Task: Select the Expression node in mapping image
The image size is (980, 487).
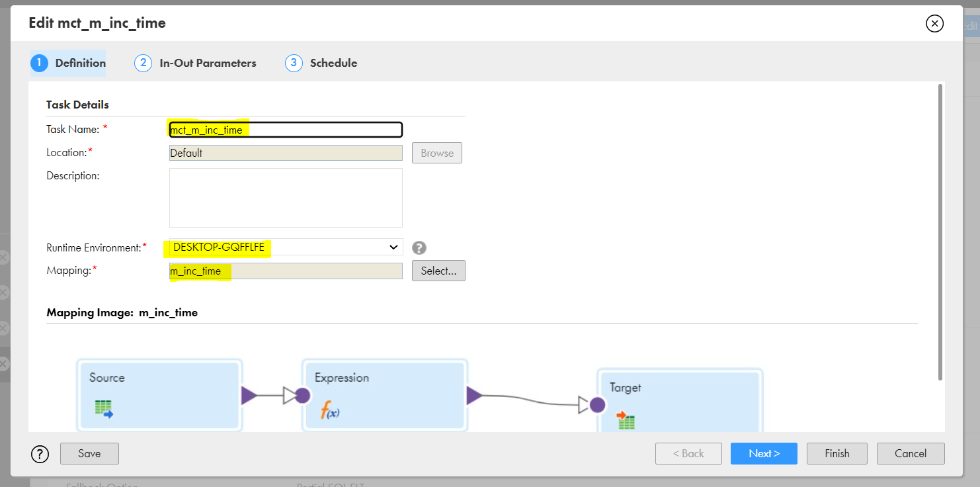Action: (x=385, y=396)
